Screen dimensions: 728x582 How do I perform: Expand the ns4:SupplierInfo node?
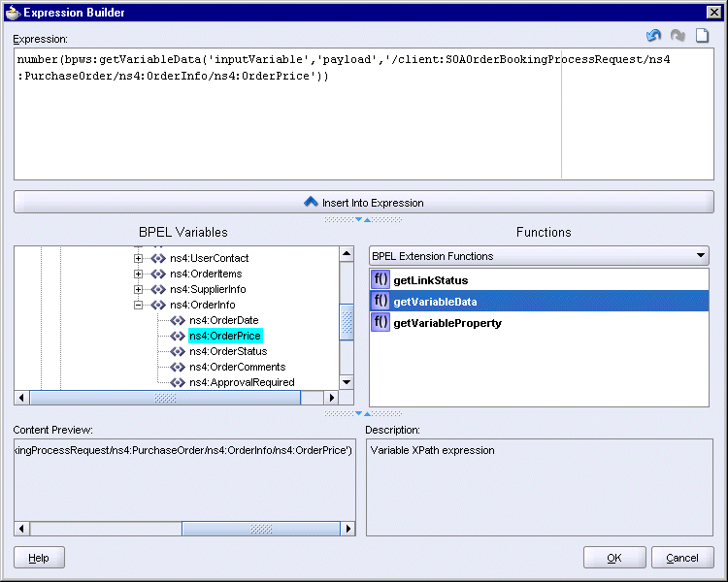(x=138, y=289)
